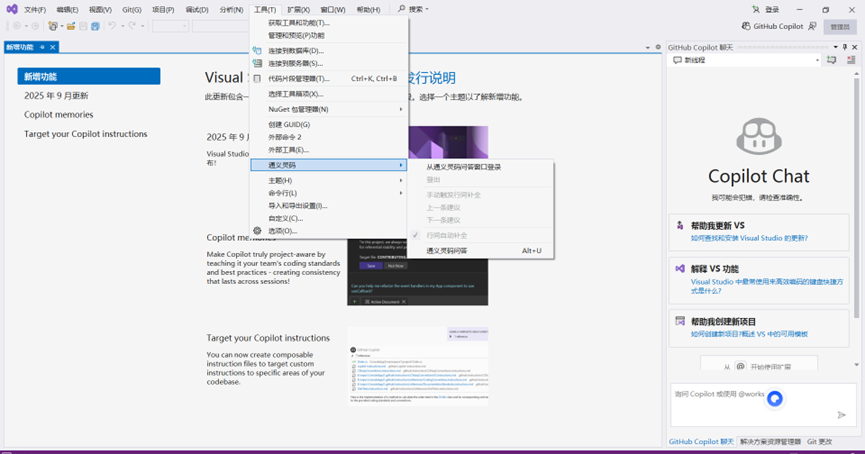Open the undo history dropdown arrow
865x454 pixels.
point(122,26)
